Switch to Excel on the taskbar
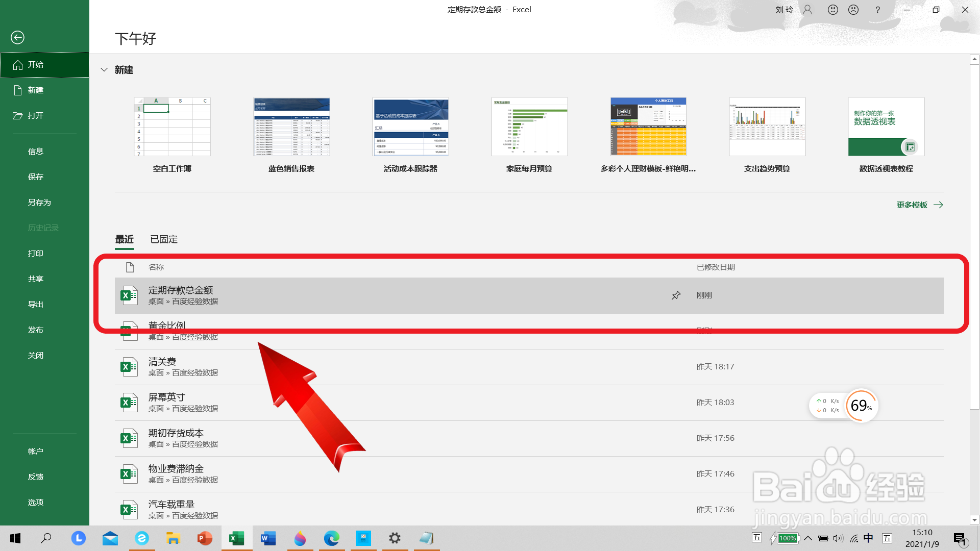Image resolution: width=980 pixels, height=551 pixels. point(236,538)
